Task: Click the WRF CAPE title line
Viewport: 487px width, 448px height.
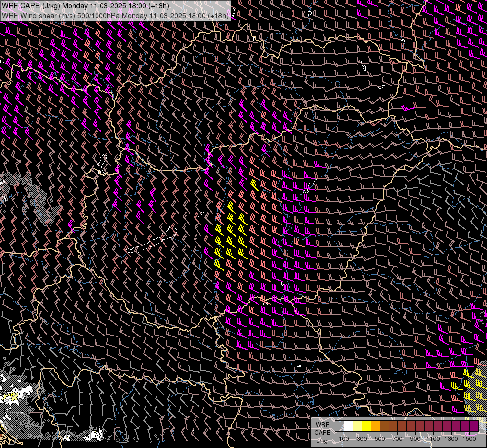Action: click(86, 6)
